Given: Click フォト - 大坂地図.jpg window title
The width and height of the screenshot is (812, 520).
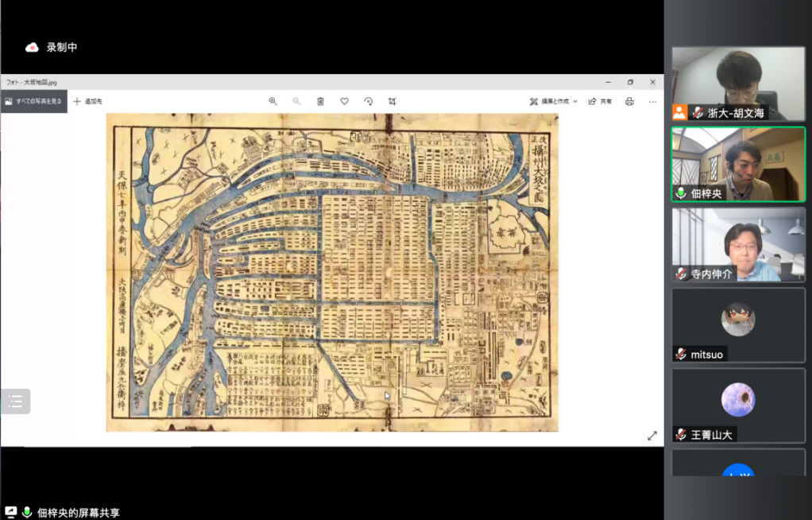Looking at the screenshot, I should (x=32, y=82).
